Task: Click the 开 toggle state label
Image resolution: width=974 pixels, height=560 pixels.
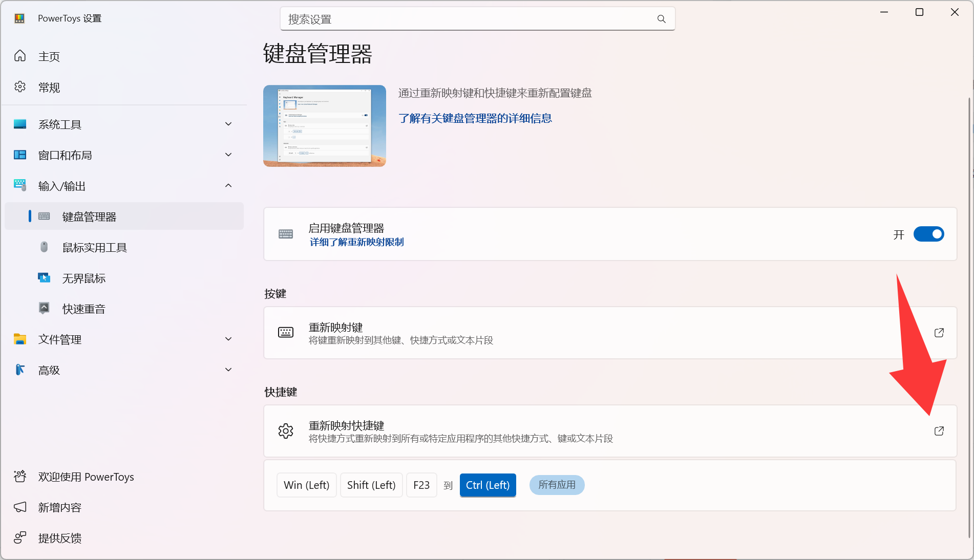Action: click(899, 234)
